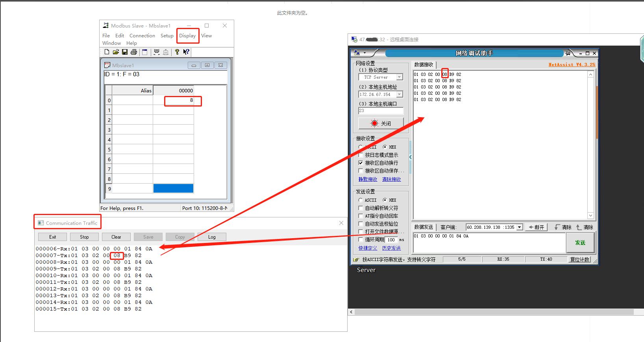Click the Print icon in Modbus Slave toolbar
Screen dimensions: 644x342
tap(134, 52)
